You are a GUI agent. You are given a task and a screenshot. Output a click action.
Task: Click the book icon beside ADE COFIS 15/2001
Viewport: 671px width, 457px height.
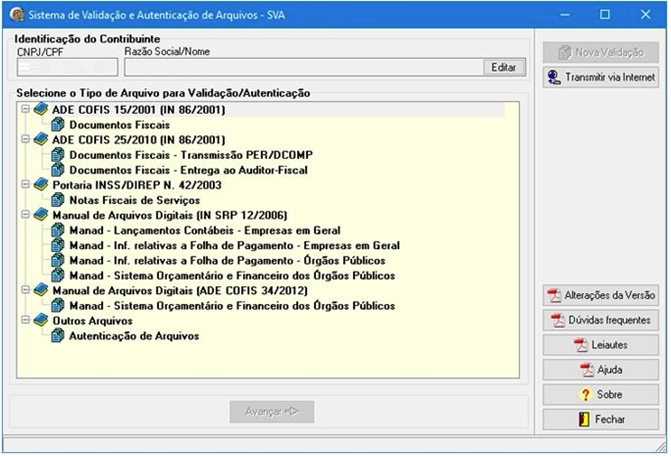41,109
